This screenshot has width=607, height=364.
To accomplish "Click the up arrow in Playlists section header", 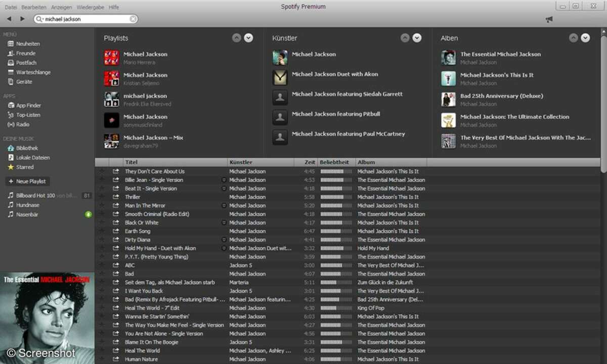I will tap(237, 38).
